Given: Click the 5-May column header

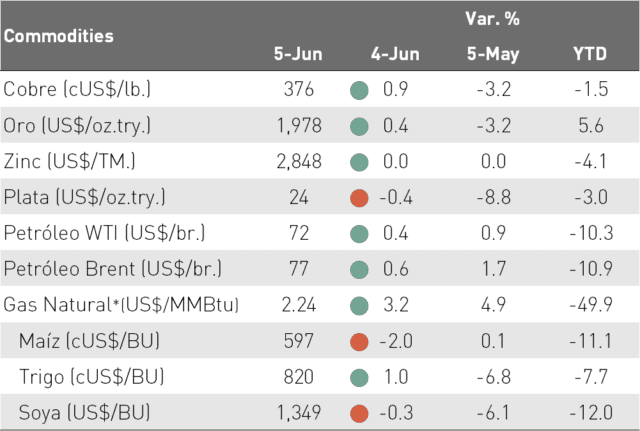Looking at the screenshot, I should [493, 55].
